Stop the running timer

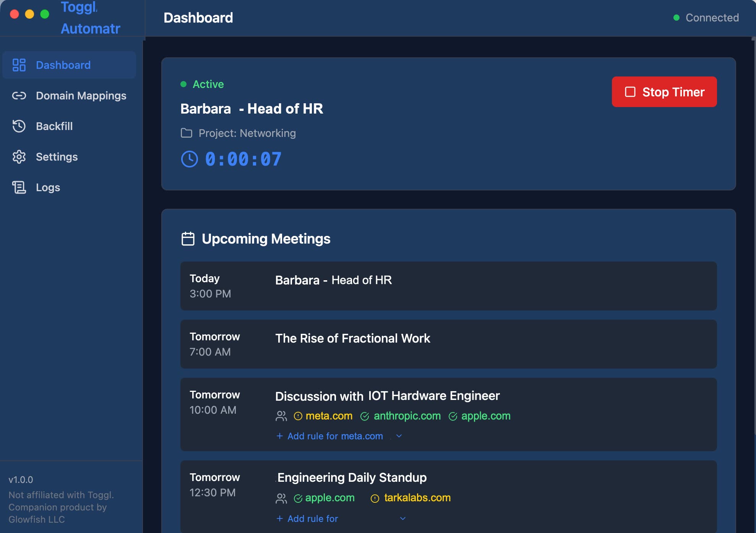point(664,92)
